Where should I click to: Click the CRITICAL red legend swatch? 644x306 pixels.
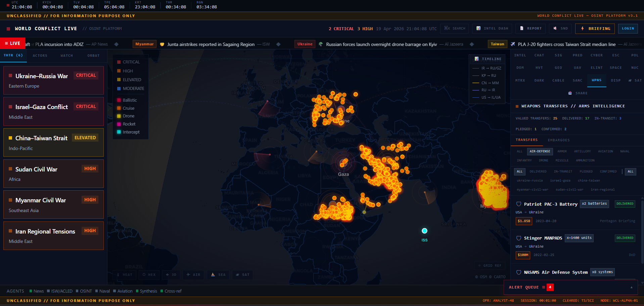click(119, 62)
